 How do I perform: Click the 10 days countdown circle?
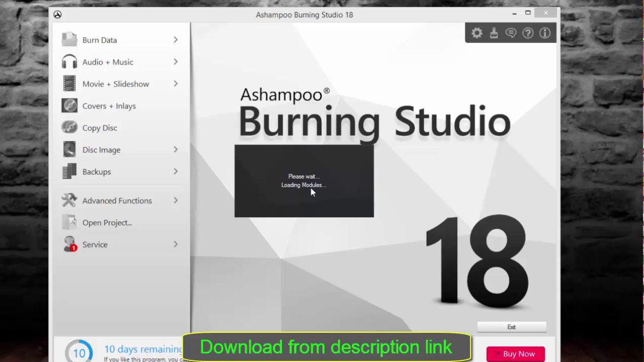[79, 352]
